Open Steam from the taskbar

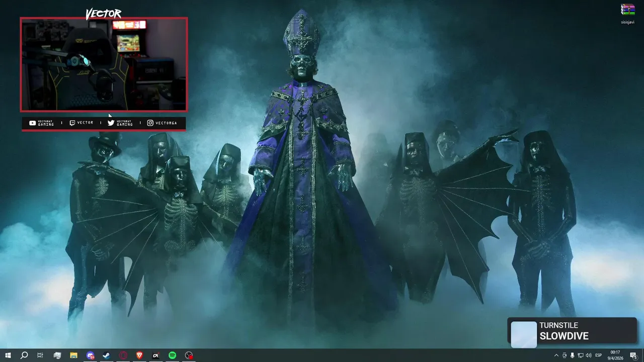(x=107, y=355)
